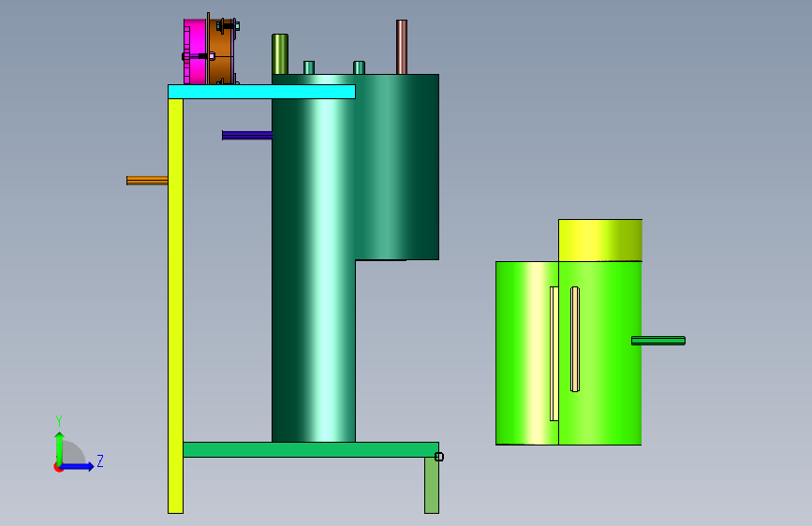Click the longer pale yellow slot on green cylinder
812x526 pixels.
554,354
